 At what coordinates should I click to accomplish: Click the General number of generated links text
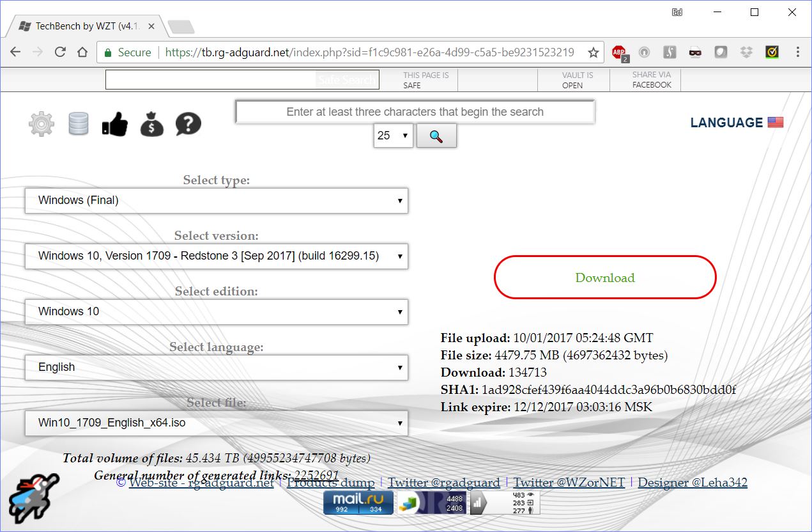point(217,475)
